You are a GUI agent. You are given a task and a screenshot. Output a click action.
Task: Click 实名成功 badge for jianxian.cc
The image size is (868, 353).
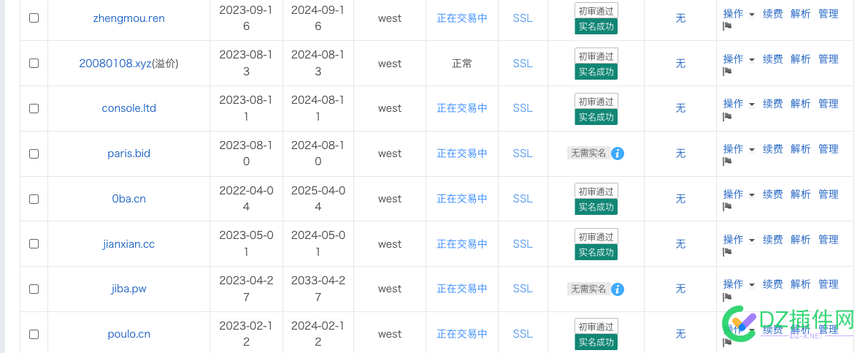coord(596,252)
